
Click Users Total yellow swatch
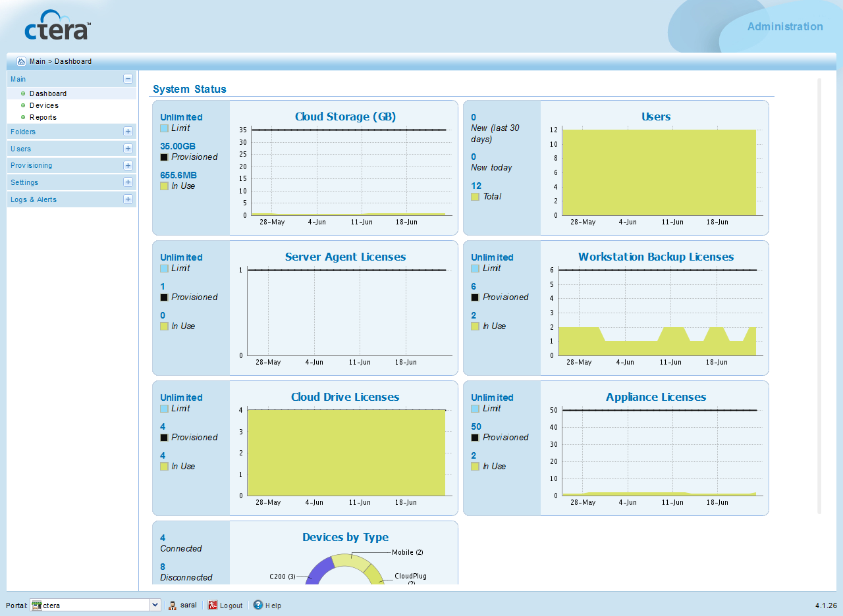click(475, 197)
